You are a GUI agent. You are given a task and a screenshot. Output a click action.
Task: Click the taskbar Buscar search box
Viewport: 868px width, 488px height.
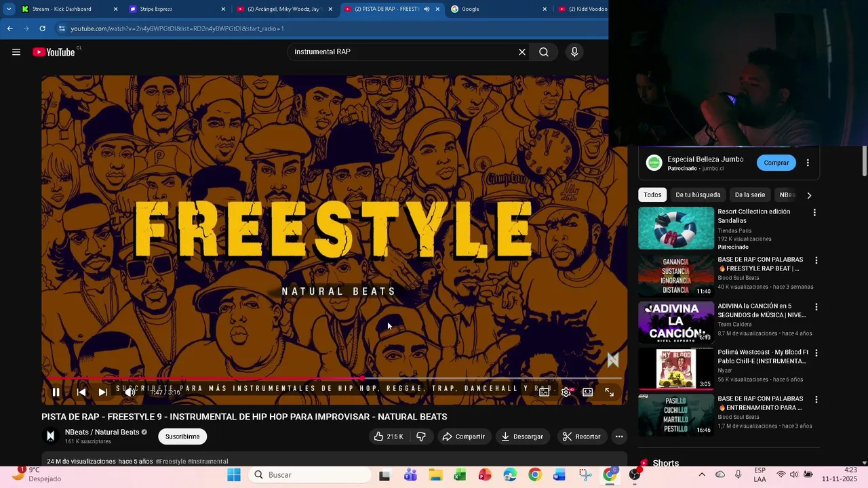coord(309,475)
